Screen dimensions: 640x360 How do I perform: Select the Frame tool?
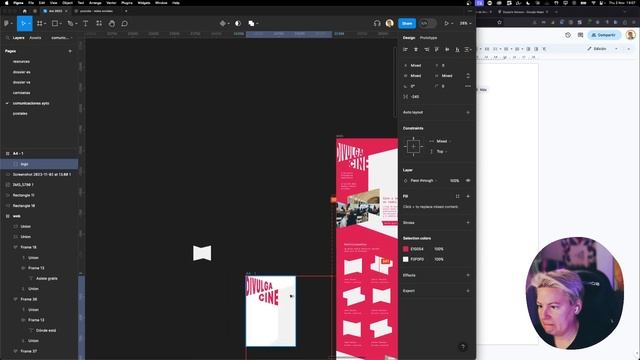pos(40,24)
